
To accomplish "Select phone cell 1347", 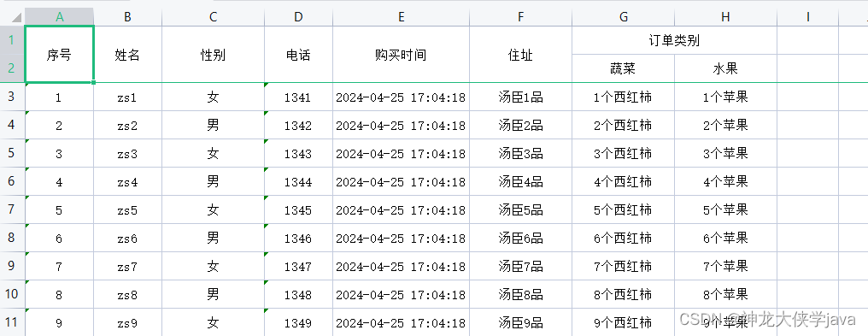I will coord(298,267).
